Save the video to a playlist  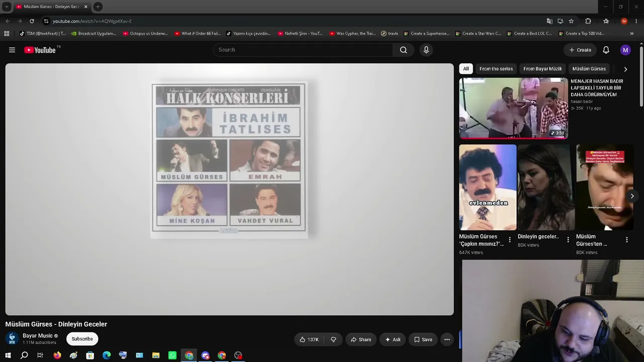point(423,339)
